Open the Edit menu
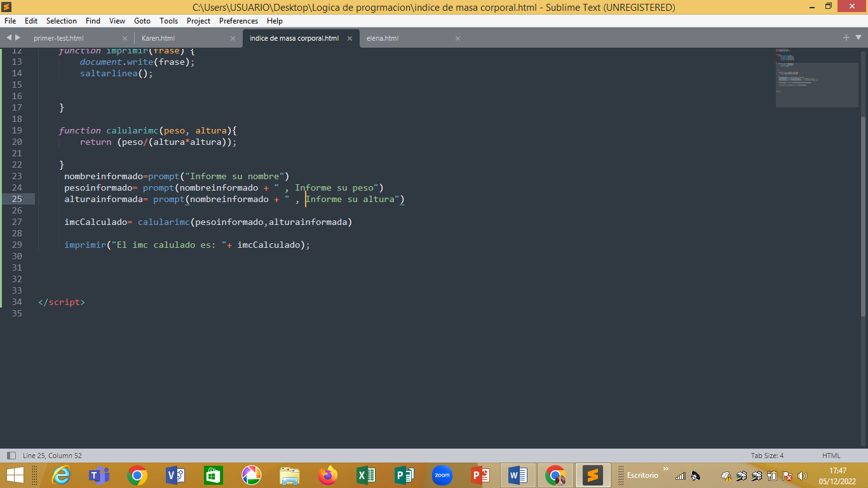 [x=31, y=21]
